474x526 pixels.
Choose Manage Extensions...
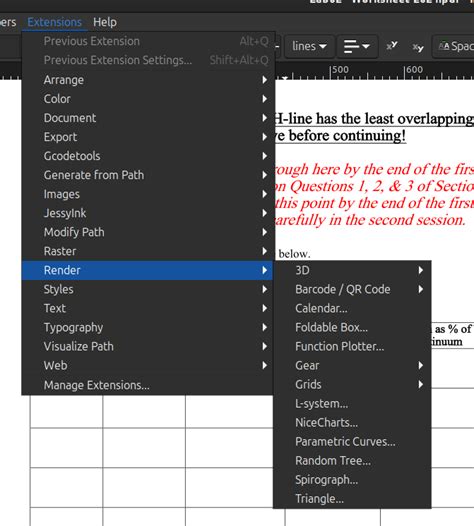pos(148,385)
